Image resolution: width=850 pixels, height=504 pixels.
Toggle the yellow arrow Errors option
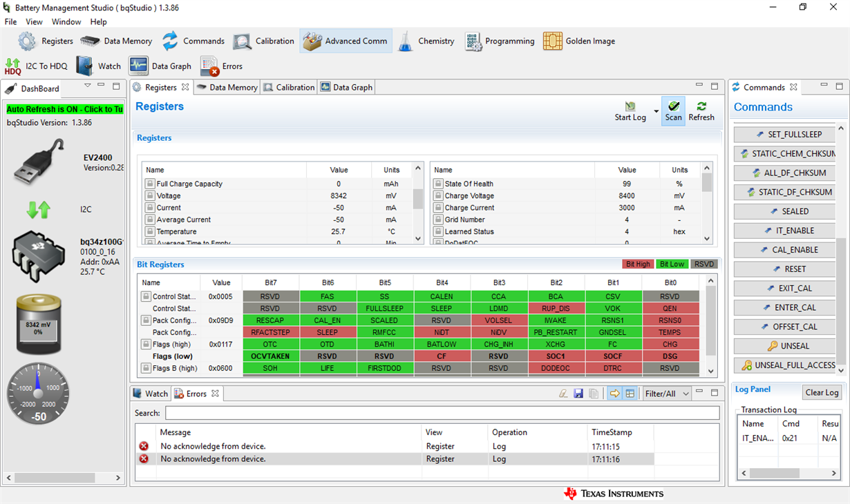614,394
